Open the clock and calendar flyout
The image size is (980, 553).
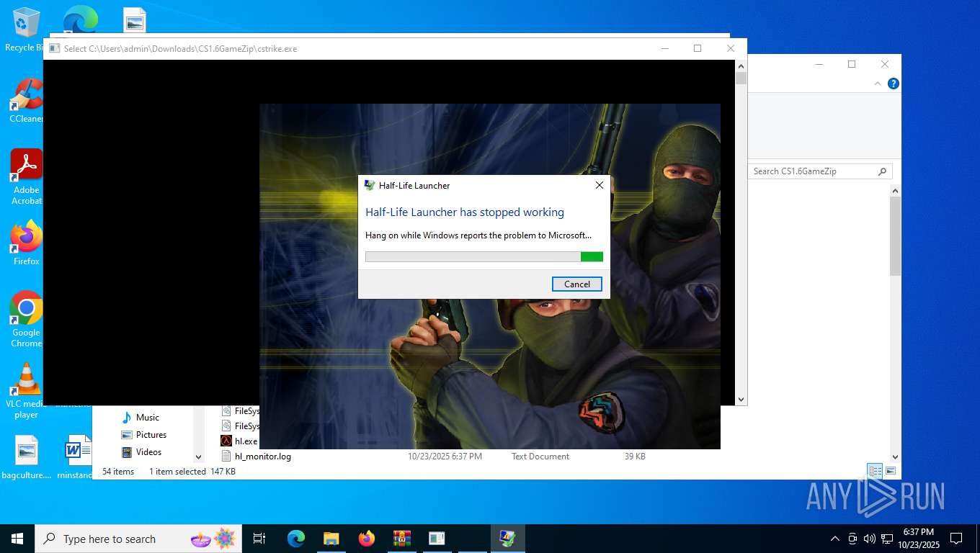(x=918, y=539)
